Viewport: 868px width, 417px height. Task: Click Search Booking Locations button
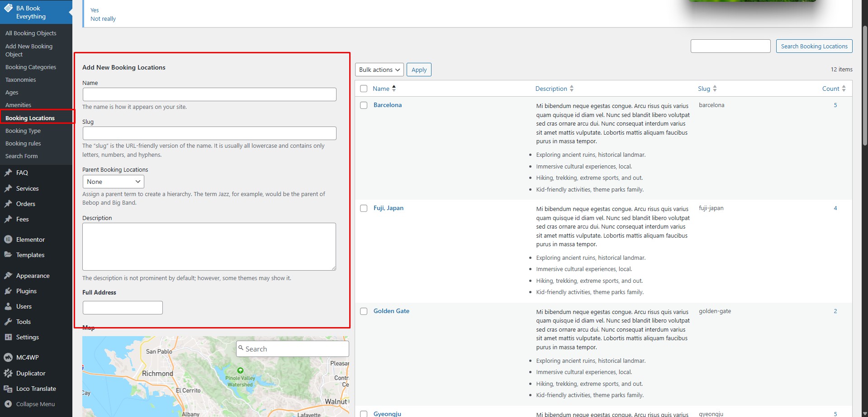tap(814, 46)
